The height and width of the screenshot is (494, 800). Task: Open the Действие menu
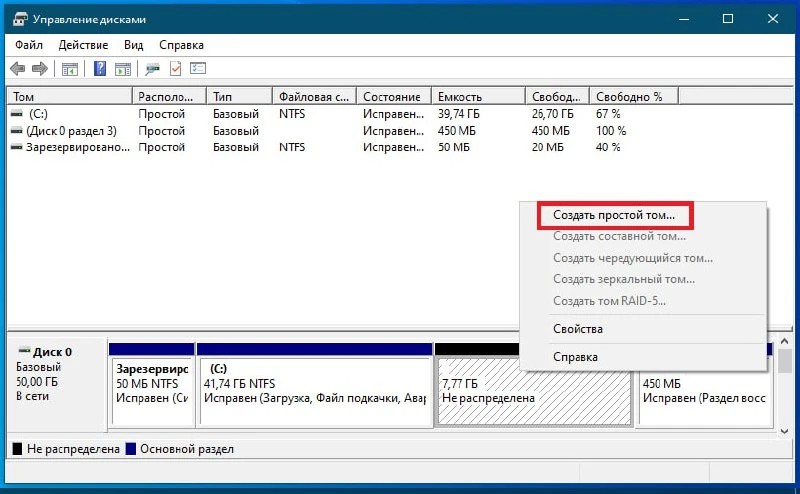click(83, 45)
